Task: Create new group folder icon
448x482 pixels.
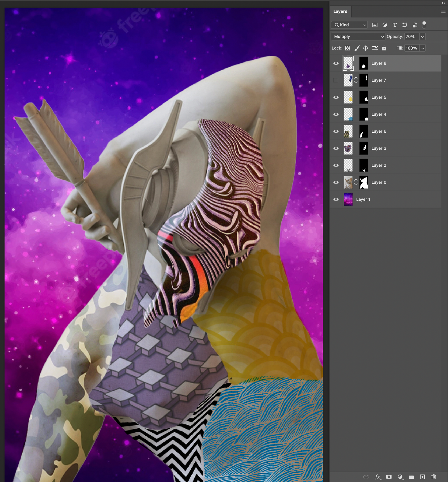Action: pos(411,477)
